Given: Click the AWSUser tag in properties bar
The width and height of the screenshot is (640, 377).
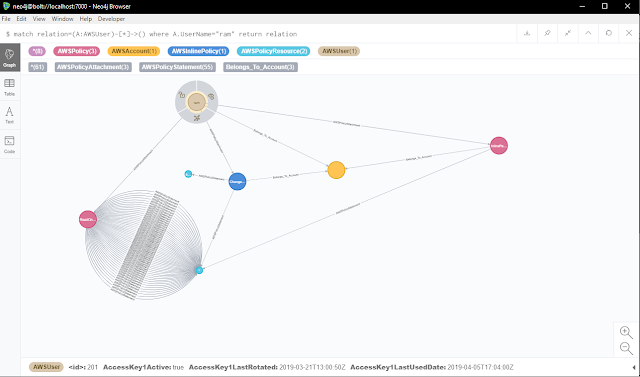Looking at the screenshot, I should [47, 367].
